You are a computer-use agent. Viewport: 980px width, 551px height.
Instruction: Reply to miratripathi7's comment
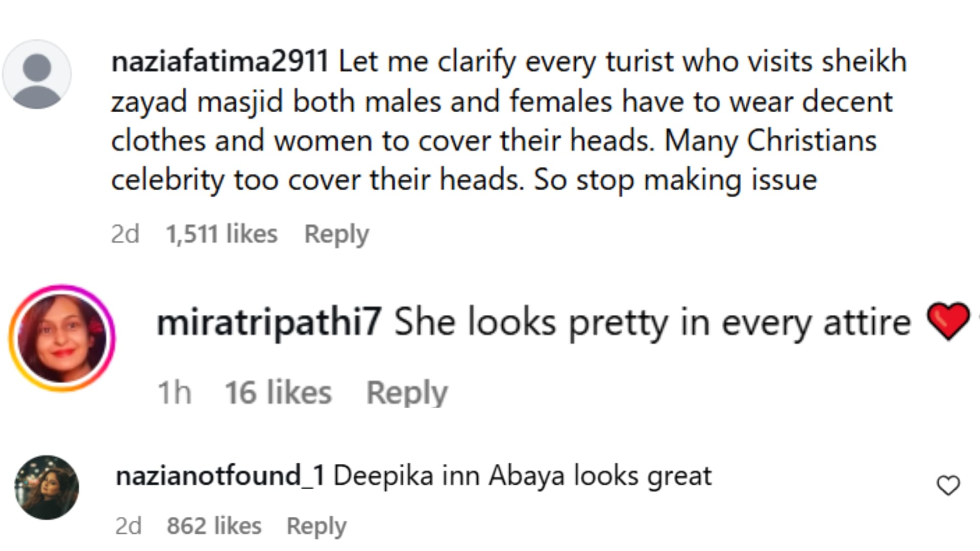(x=407, y=392)
